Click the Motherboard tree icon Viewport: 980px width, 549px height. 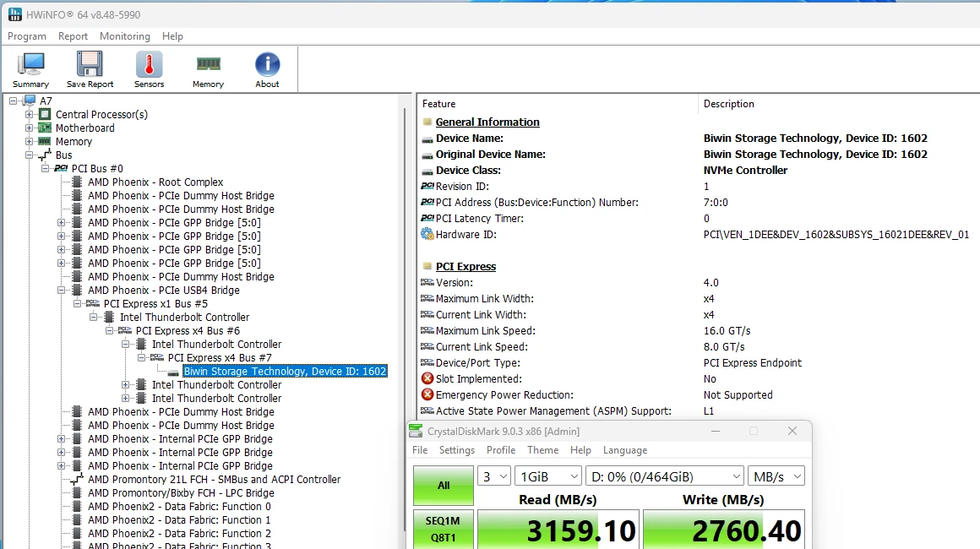45,128
